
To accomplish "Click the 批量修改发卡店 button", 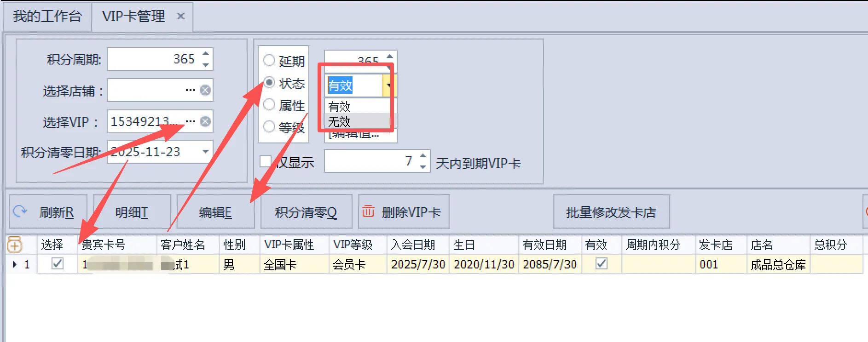I will [611, 212].
